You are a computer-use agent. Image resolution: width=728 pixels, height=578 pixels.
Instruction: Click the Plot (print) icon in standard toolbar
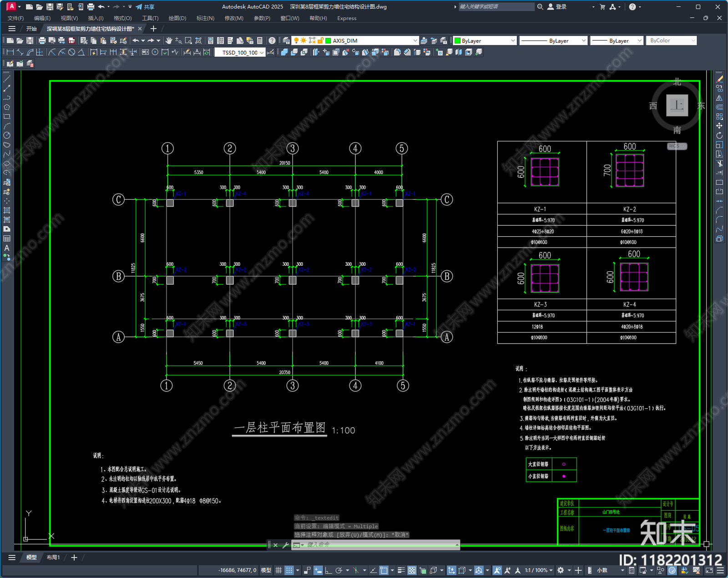tap(42, 41)
